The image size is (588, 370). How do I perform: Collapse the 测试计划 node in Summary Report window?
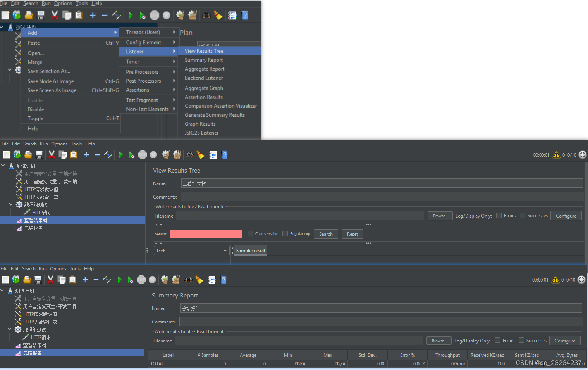tap(2, 290)
